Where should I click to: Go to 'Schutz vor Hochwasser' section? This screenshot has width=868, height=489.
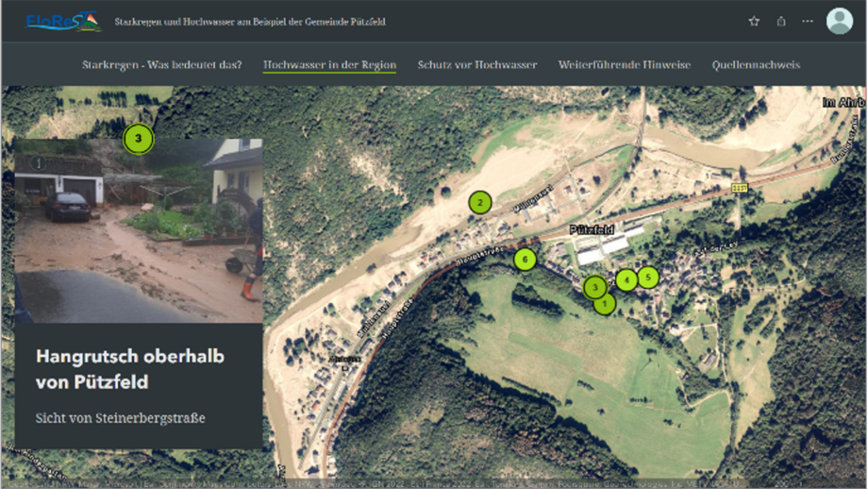pyautogui.click(x=477, y=65)
